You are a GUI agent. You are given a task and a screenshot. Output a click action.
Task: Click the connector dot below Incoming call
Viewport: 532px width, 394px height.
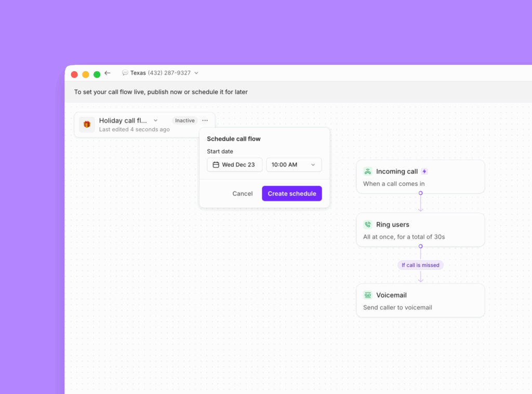coord(420,194)
